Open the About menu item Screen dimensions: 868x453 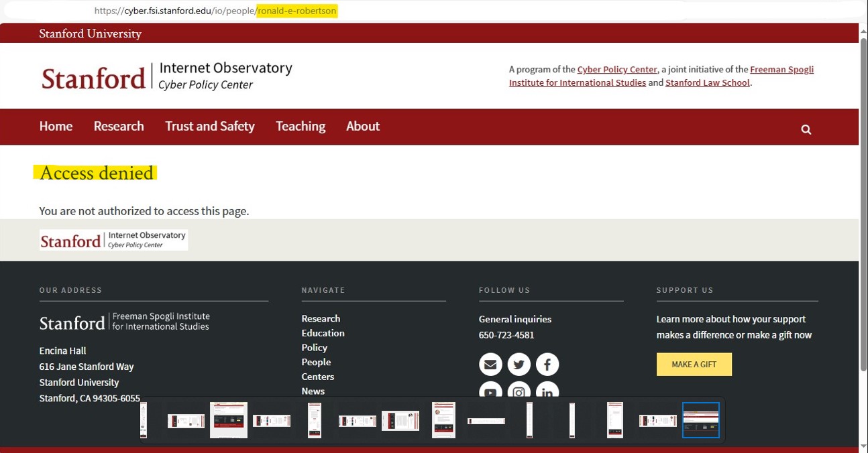click(x=363, y=126)
